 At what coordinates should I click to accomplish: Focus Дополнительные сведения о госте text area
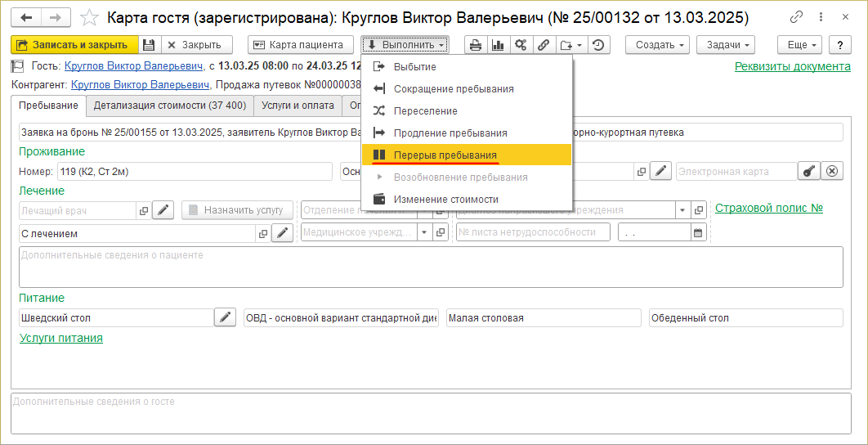click(x=431, y=413)
